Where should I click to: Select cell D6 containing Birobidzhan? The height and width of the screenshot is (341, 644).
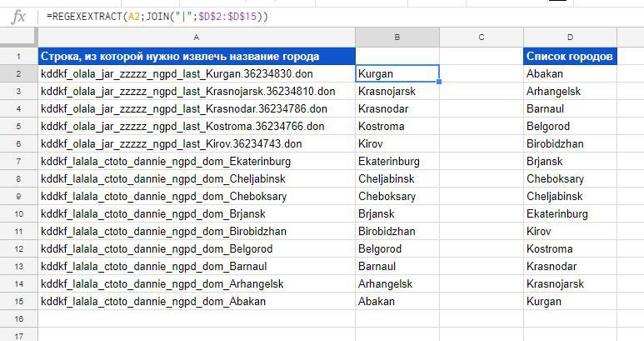click(x=570, y=143)
